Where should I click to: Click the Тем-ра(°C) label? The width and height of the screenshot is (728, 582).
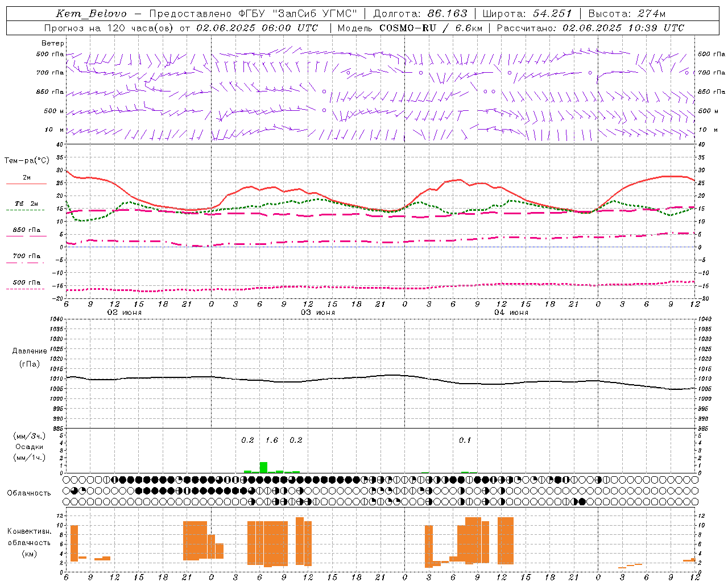[27, 161]
